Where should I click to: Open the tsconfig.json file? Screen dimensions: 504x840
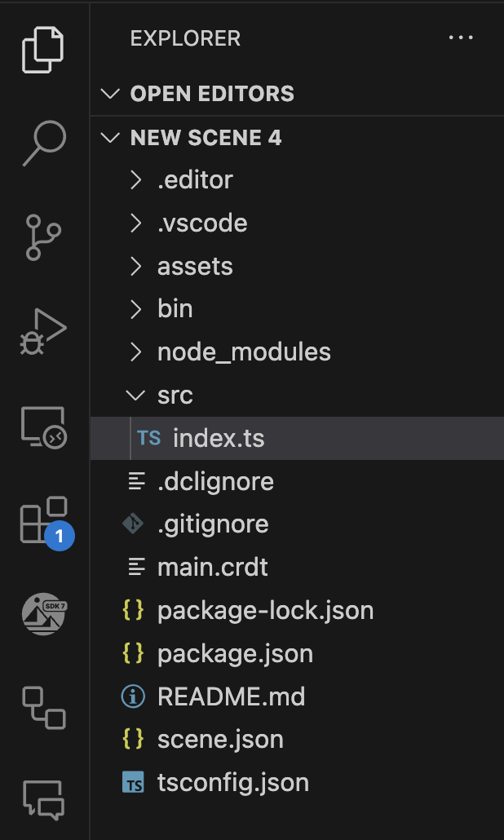(x=232, y=784)
